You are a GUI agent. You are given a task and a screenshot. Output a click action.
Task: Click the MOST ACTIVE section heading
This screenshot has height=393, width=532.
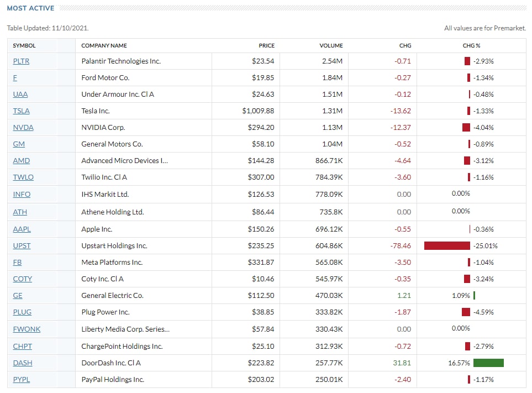(30, 8)
